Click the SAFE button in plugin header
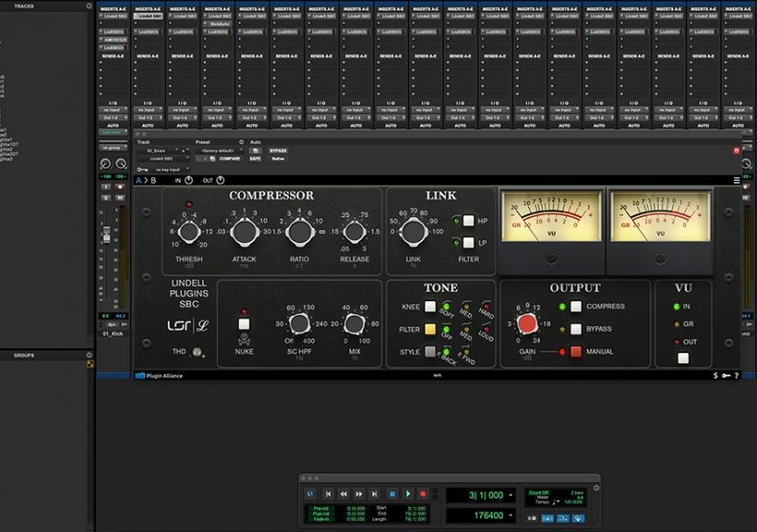Screen dimensions: 757x532 click(x=253, y=158)
